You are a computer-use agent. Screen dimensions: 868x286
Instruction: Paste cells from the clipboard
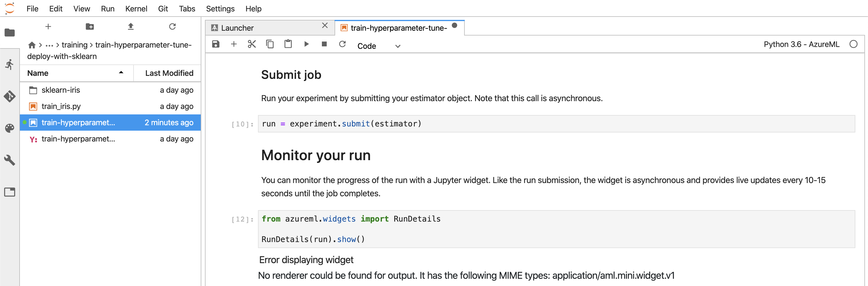(288, 44)
